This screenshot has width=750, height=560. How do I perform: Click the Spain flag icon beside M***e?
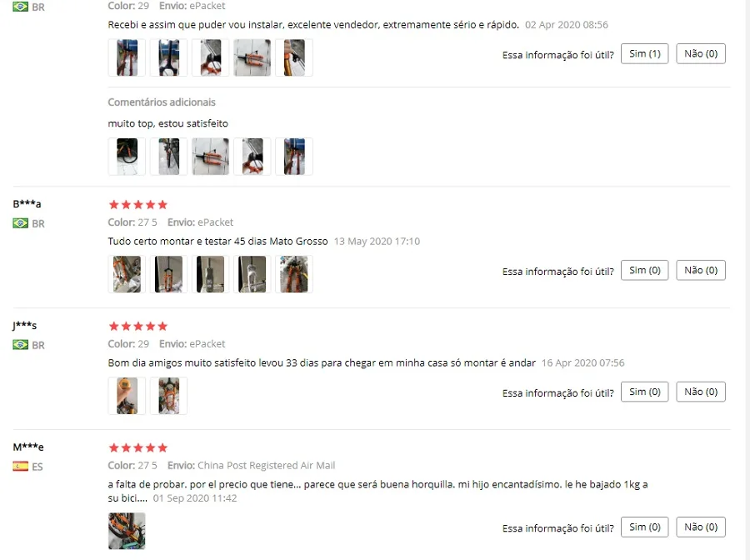(20, 467)
